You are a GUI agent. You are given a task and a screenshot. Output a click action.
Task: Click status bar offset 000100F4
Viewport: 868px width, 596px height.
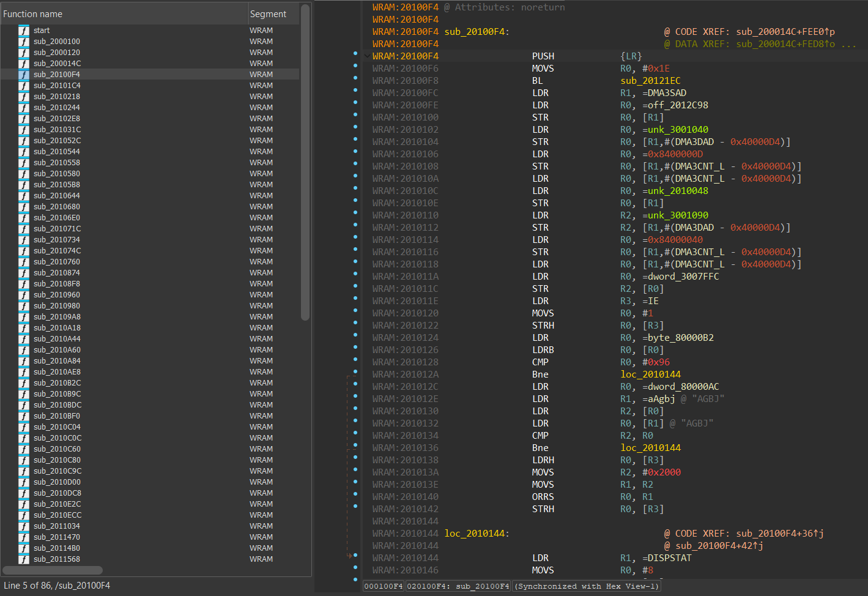click(384, 586)
